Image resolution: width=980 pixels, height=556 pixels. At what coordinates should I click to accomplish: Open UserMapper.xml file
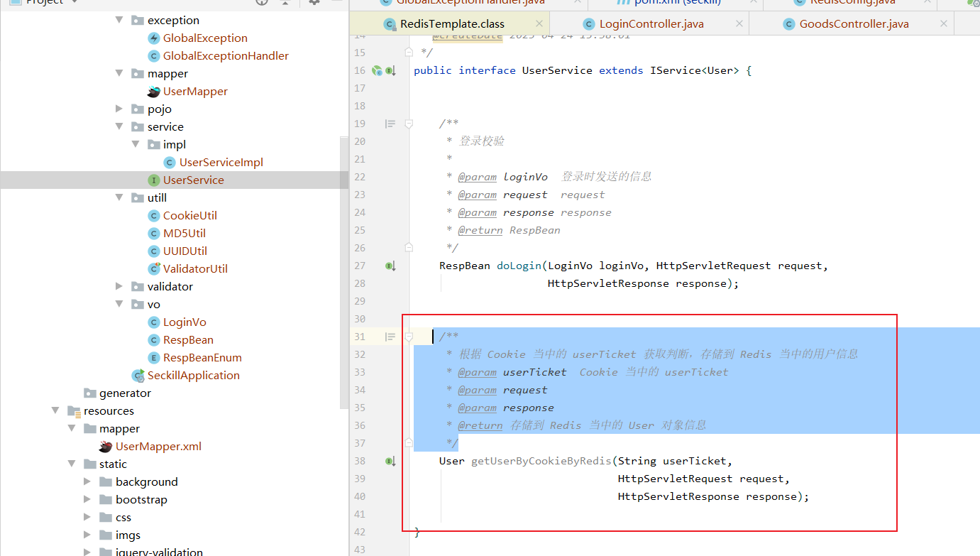coord(158,446)
